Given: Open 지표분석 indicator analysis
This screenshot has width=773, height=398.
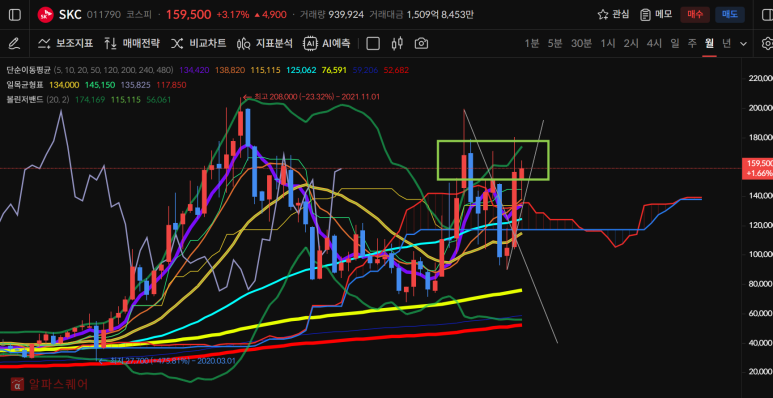Looking at the screenshot, I should (x=265, y=43).
